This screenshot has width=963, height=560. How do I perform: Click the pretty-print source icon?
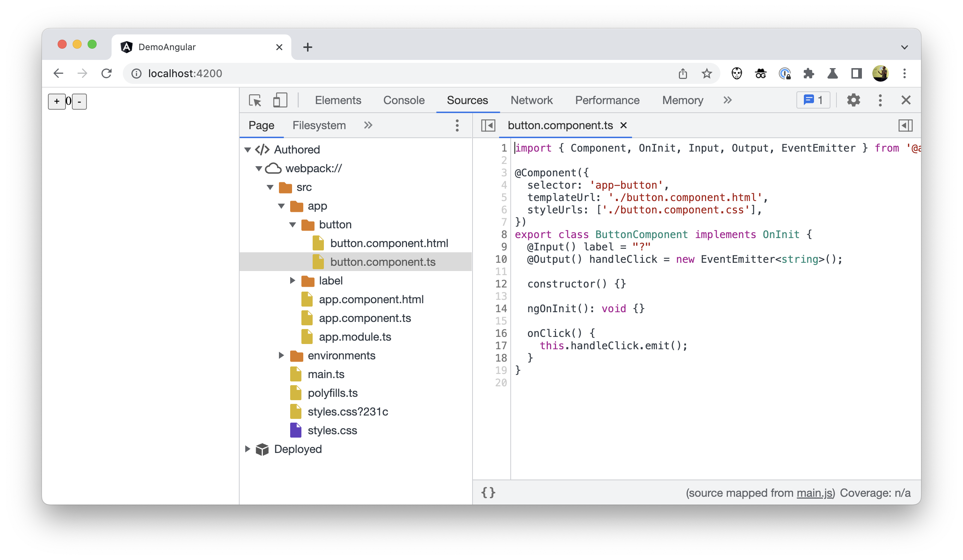[489, 492]
